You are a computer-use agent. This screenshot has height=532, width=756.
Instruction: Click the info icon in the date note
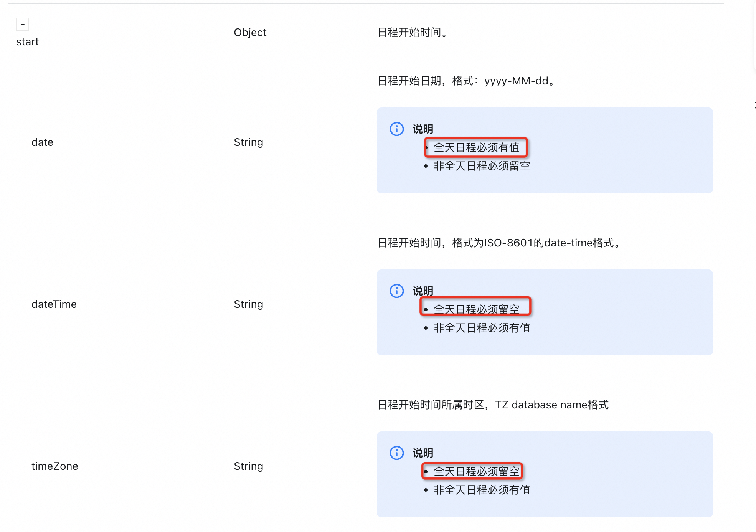397,129
